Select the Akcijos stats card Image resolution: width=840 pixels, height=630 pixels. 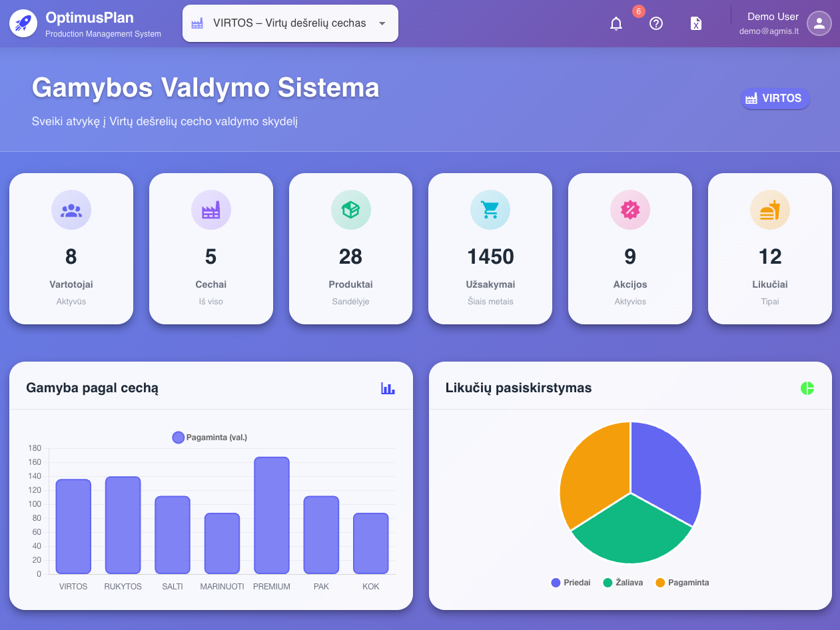pyautogui.click(x=630, y=248)
